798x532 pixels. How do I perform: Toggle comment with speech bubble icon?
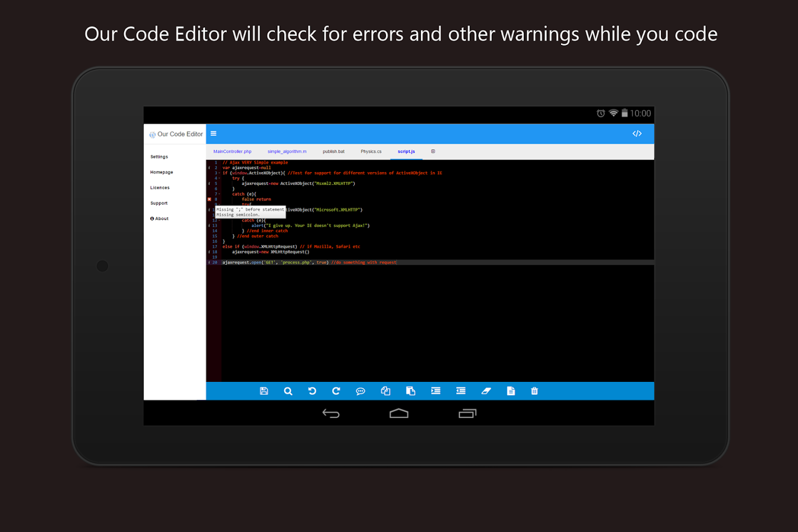click(x=361, y=391)
